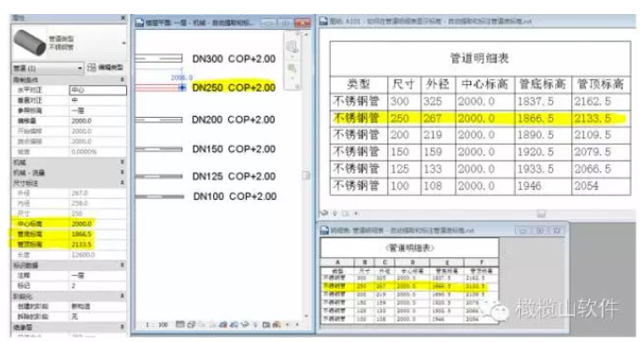The image size is (644, 342).
Task: Click the Crop View icon in view bar
Action: (x=223, y=324)
